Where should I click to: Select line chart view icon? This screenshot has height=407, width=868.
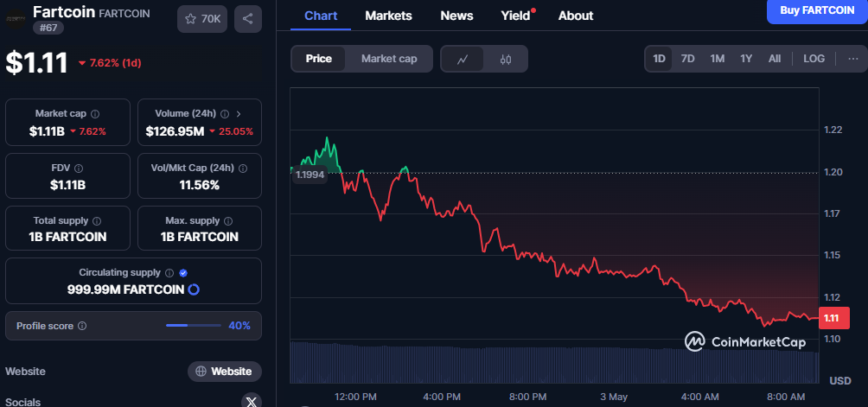click(x=463, y=59)
